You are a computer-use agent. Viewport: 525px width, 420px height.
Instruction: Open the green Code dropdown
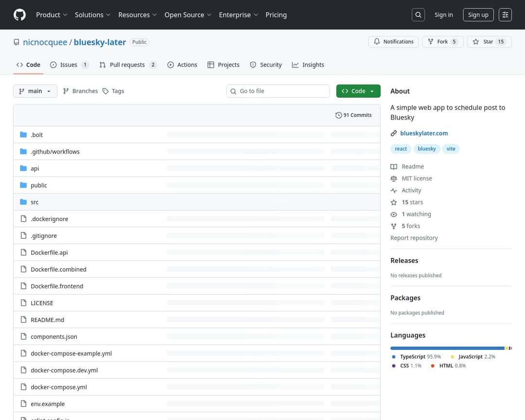click(x=358, y=91)
